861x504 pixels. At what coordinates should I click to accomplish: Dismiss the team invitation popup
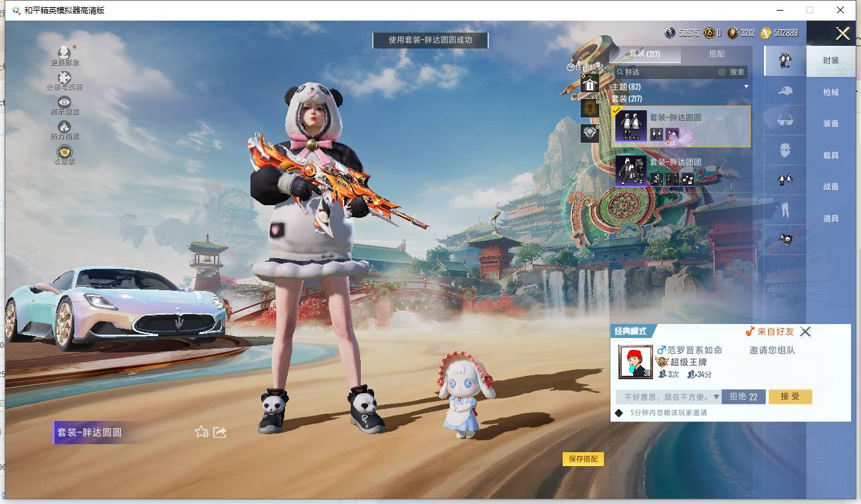click(x=805, y=331)
